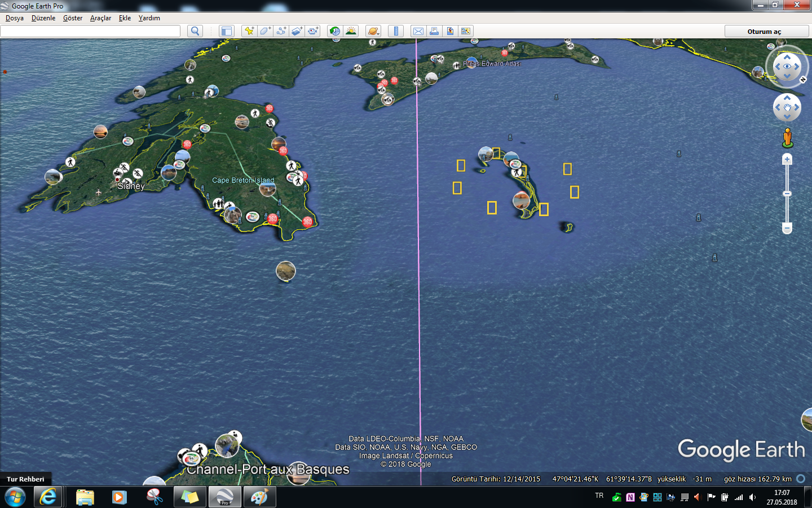Click inside the search input field
This screenshot has height=508, width=812.
[90, 31]
